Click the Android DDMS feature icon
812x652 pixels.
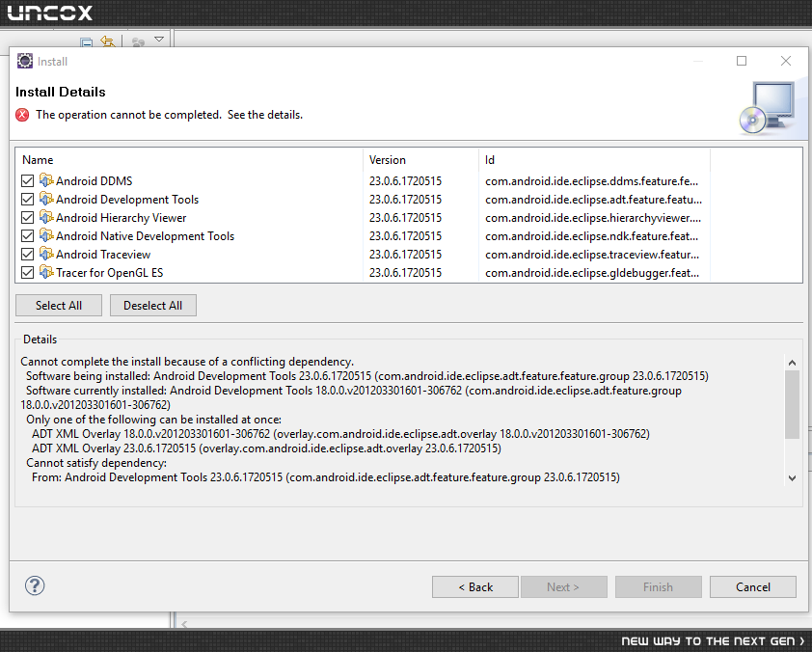pos(46,180)
